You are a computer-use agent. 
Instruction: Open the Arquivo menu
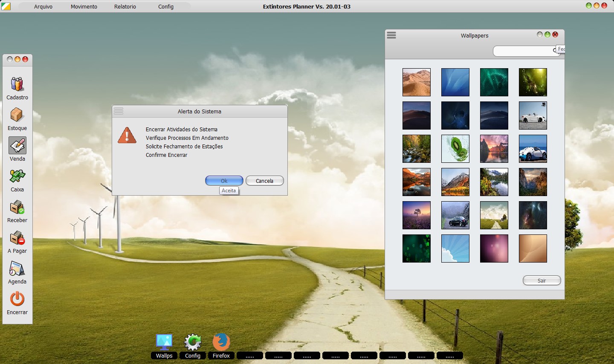click(43, 7)
